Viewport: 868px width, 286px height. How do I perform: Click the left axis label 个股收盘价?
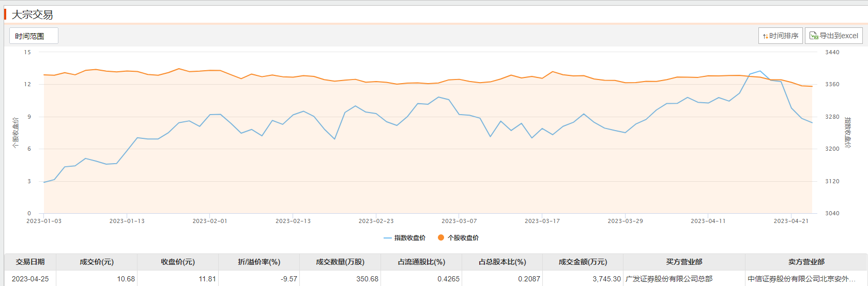(16, 133)
